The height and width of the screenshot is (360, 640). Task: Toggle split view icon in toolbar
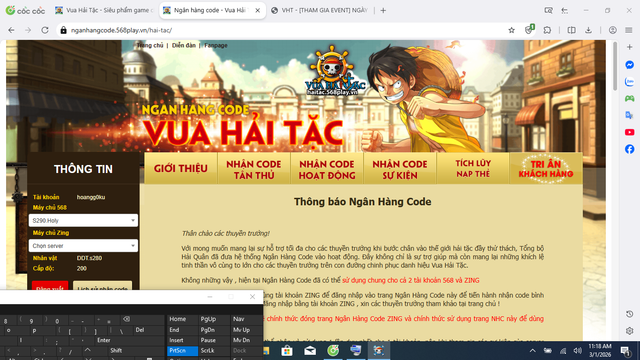click(x=571, y=30)
